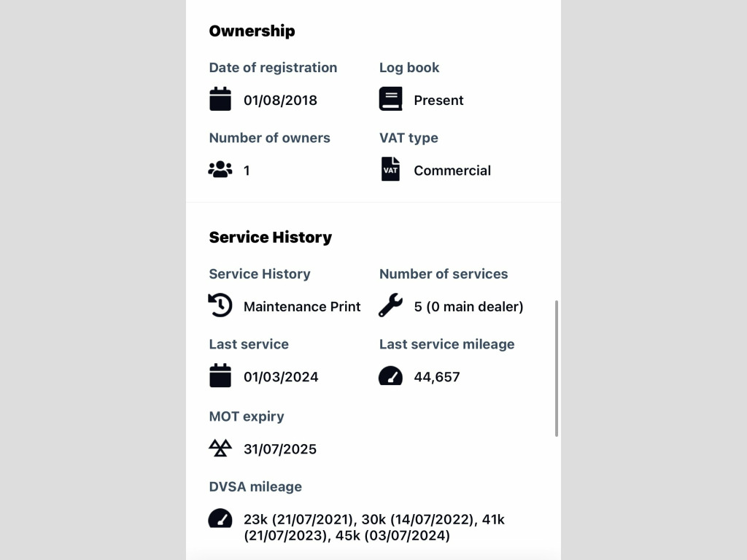Click the 5 (0 main dealer) text
Image resolution: width=747 pixels, height=560 pixels.
click(468, 307)
